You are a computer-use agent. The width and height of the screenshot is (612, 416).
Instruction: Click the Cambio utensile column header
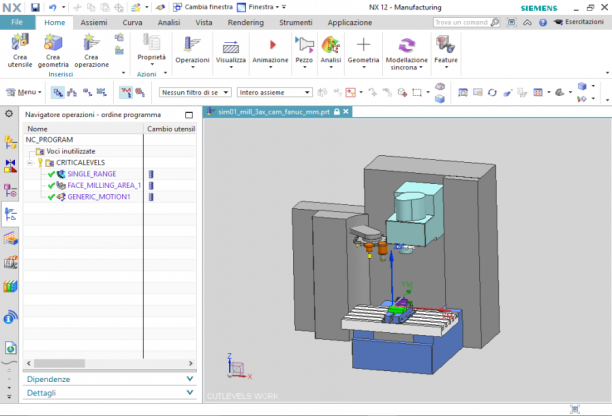(170, 129)
